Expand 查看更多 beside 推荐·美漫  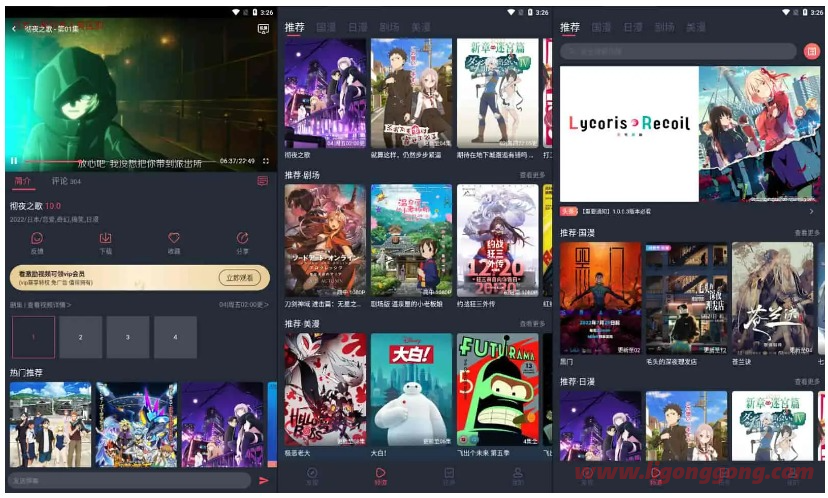532,324
